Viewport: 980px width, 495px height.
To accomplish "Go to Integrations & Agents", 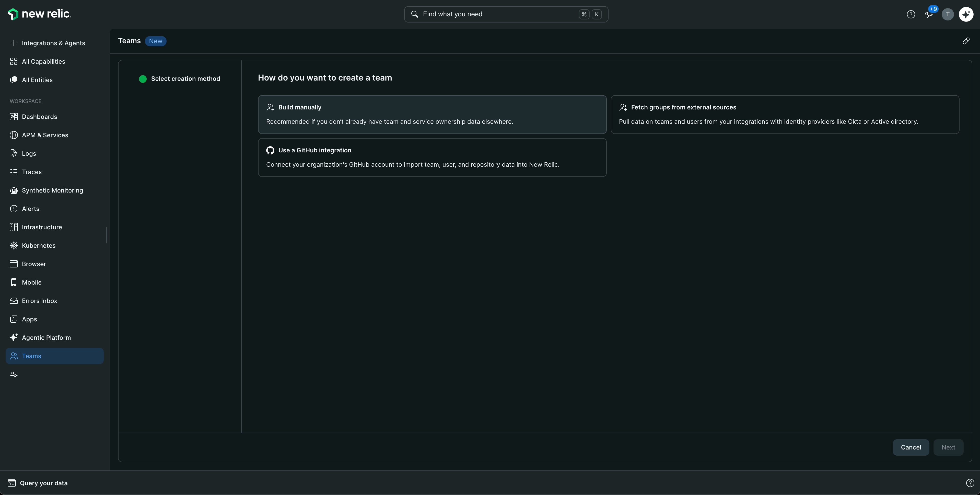I will pyautogui.click(x=54, y=43).
